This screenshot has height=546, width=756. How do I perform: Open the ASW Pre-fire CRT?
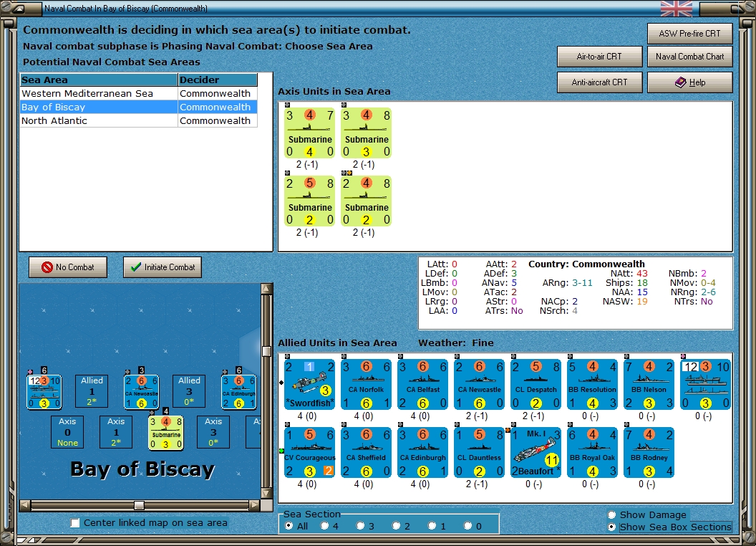(x=690, y=34)
